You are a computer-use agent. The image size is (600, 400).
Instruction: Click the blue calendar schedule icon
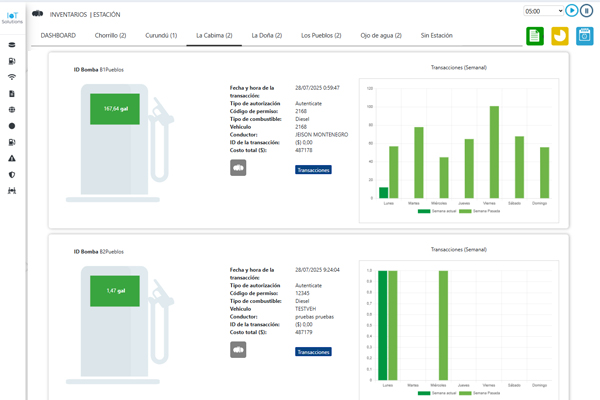[x=585, y=36]
